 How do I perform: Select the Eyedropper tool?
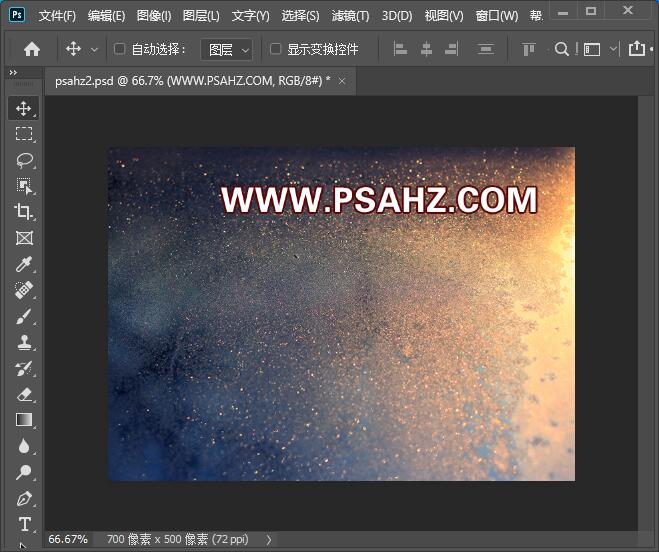click(x=24, y=264)
